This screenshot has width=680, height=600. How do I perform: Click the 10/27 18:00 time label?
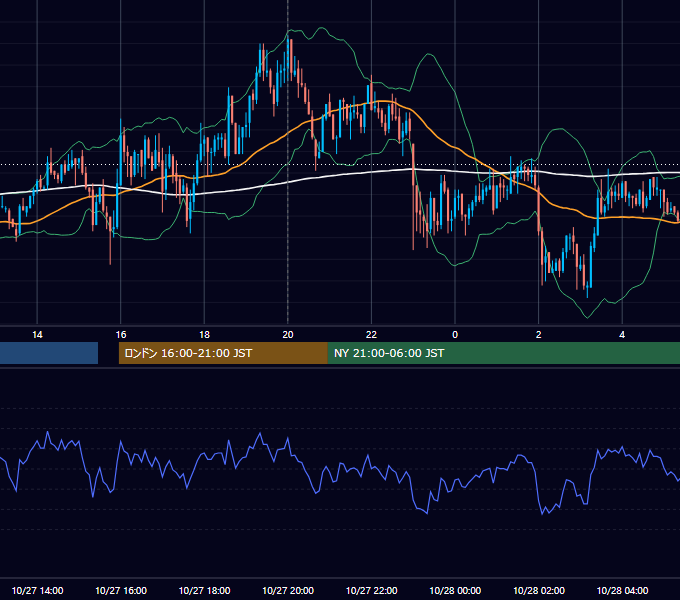click(204, 590)
